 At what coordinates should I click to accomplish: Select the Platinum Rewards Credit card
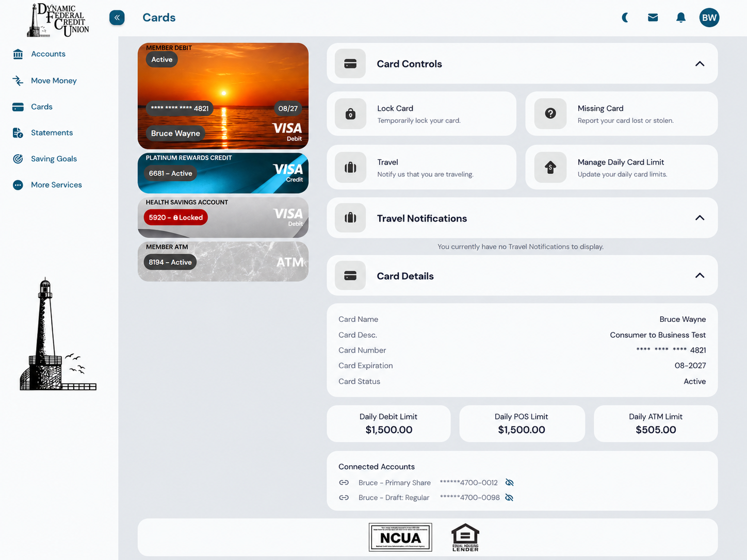tap(223, 173)
